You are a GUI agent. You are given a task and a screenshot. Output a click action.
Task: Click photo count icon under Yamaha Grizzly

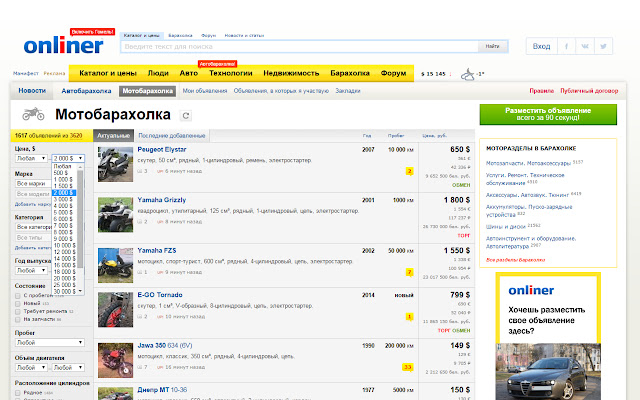tap(140, 222)
